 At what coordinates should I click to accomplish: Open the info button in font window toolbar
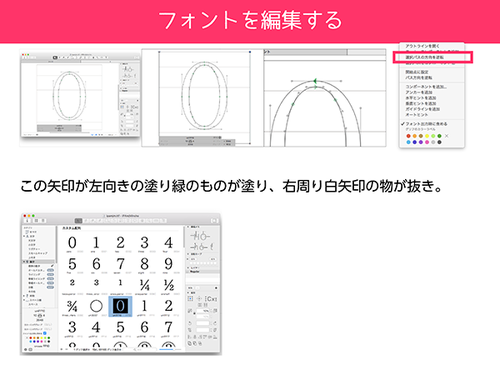[27, 220]
